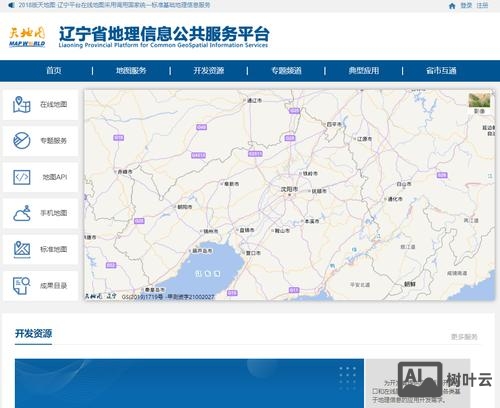
Task: Click the 锦州市 label on the map
Action: click(x=211, y=231)
